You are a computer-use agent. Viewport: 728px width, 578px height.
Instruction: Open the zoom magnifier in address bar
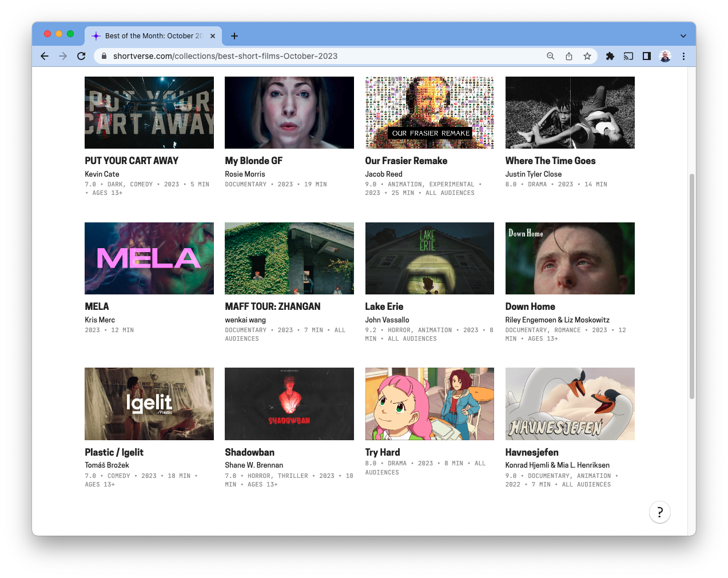550,56
